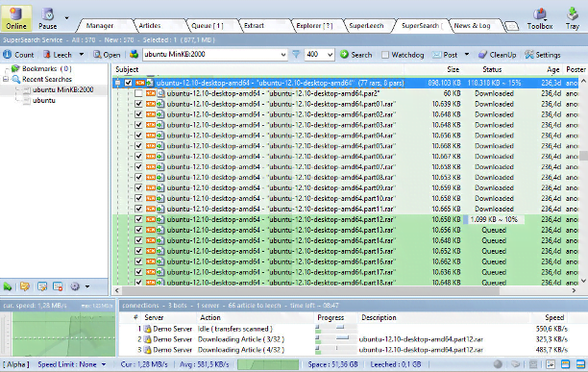Click the Open button
588x372 pixels.
[107, 55]
